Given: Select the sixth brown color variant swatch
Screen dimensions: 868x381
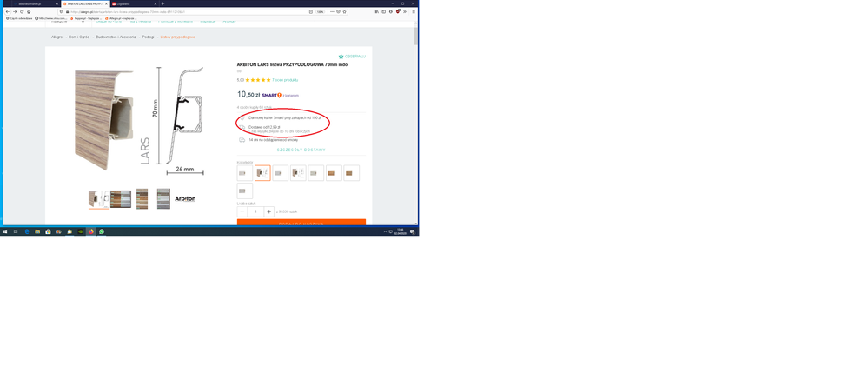Looking at the screenshot, I should point(334,173).
